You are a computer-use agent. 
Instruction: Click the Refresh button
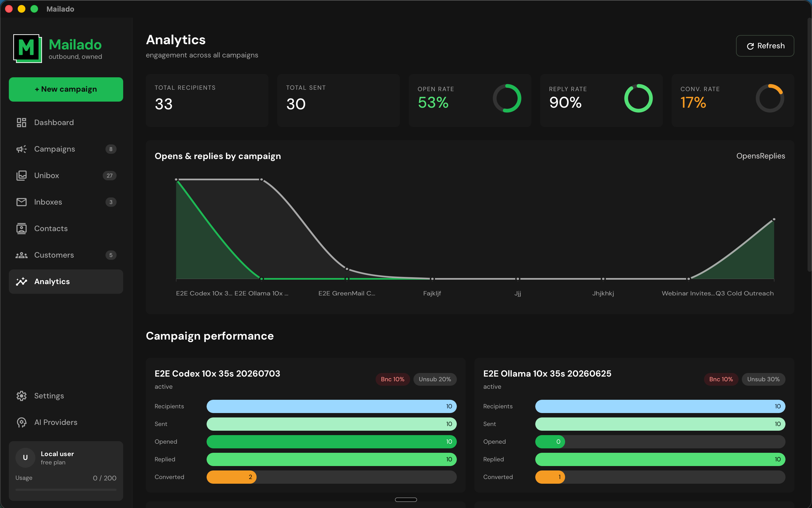[x=765, y=46]
